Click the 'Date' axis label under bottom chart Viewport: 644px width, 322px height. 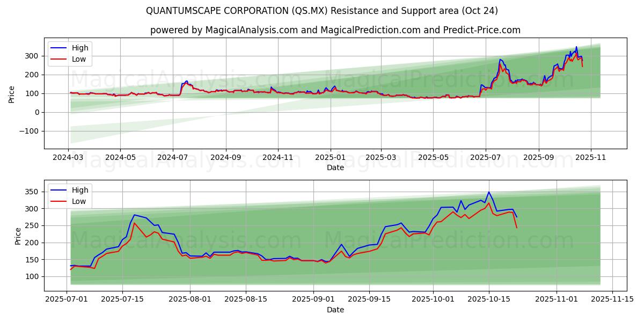[x=335, y=310]
